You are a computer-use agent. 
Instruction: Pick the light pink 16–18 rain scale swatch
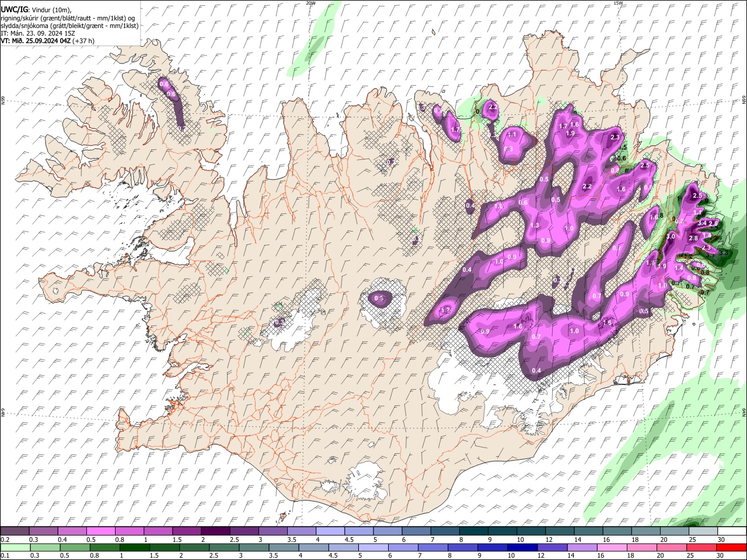pyautogui.click(x=612, y=547)
